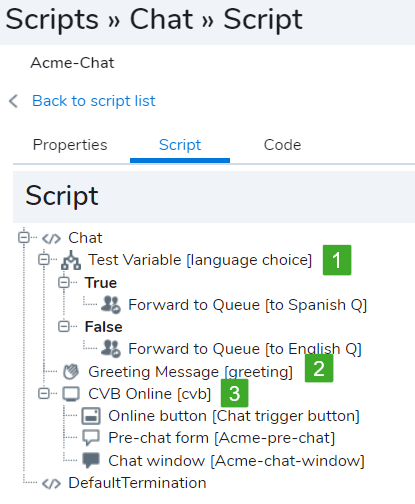Collapse the True branch
The image size is (415, 504).
click(x=64, y=282)
